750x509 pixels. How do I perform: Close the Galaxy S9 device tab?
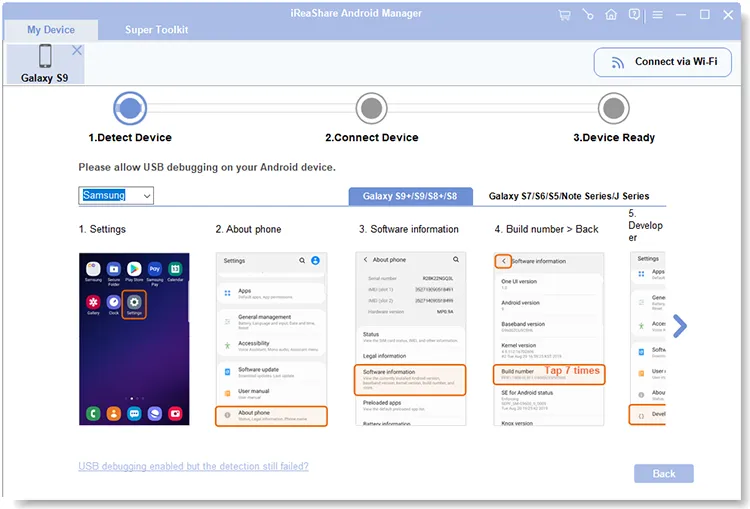(77, 50)
